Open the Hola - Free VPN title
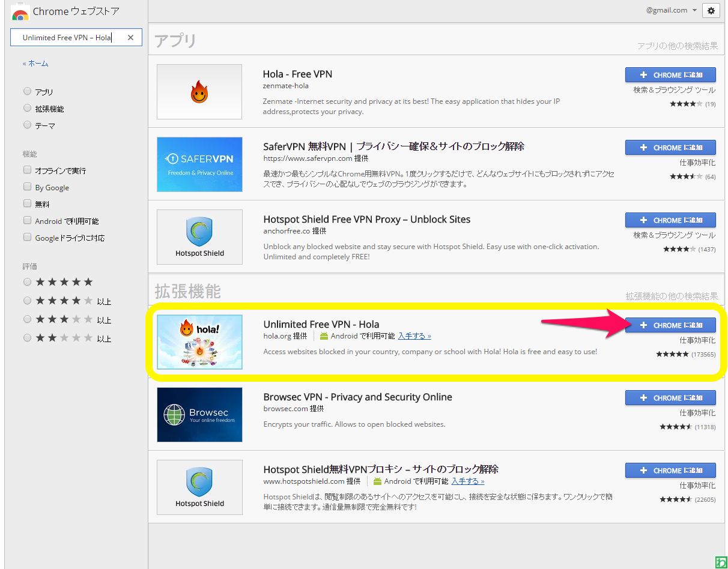Screen dimensions: 728x569 pos(297,74)
